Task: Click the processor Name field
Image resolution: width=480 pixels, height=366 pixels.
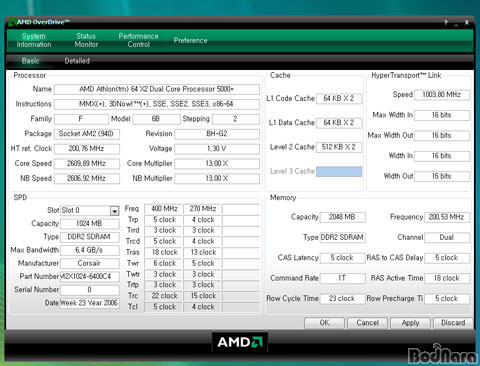Action: click(x=157, y=89)
